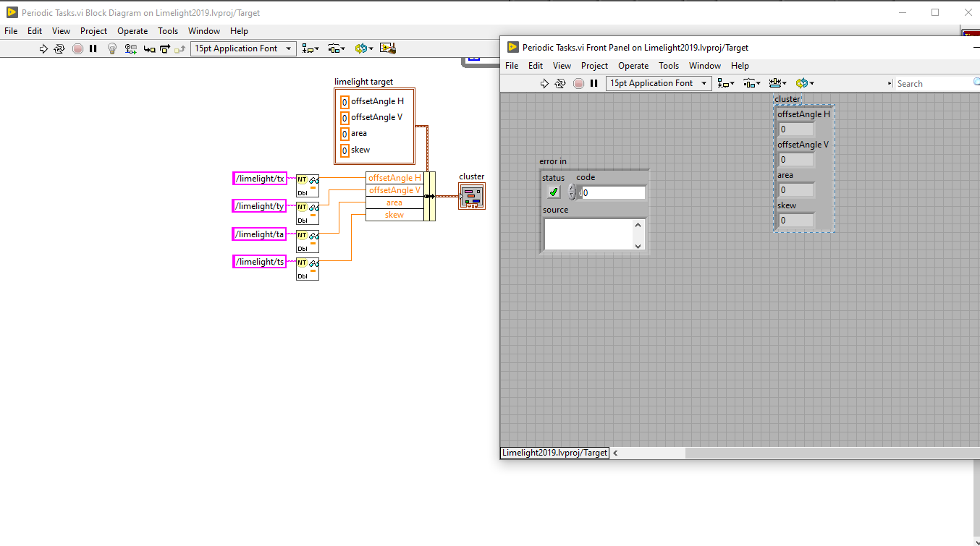This screenshot has height=546, width=980.
Task: Open the Window menu in the Front Panel
Action: point(705,66)
